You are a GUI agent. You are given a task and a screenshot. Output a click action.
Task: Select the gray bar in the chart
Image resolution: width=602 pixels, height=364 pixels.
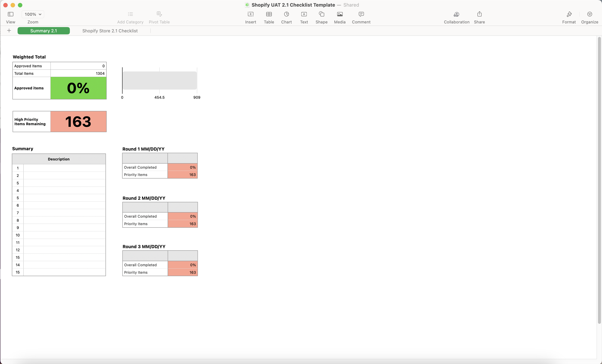pos(160,81)
